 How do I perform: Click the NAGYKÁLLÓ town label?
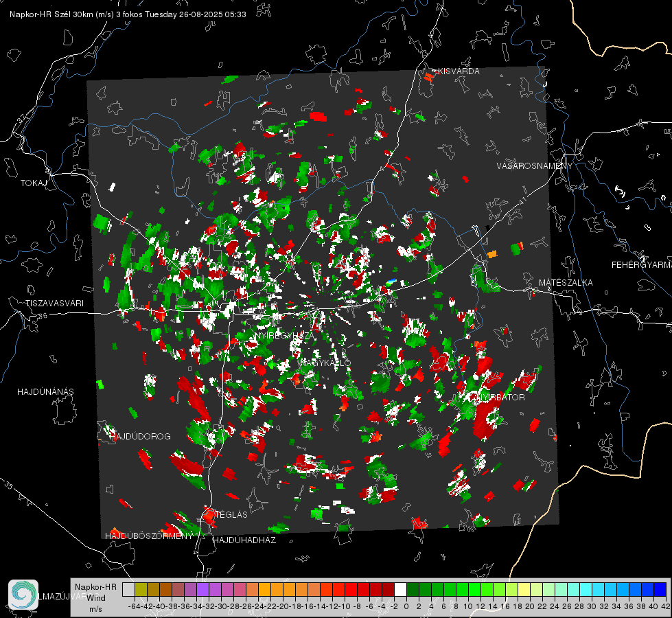[325, 363]
